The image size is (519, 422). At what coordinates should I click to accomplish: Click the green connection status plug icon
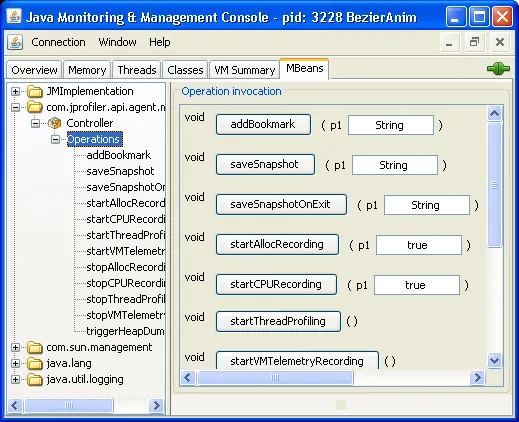coord(498,69)
